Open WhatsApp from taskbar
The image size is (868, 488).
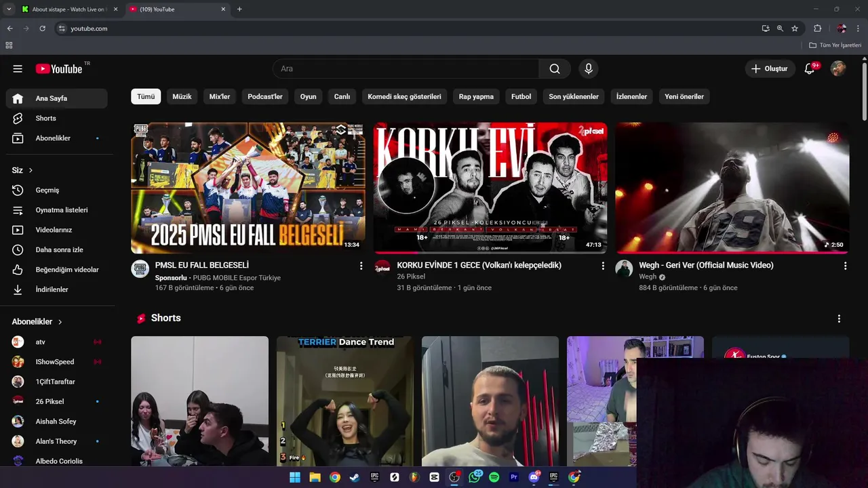[474, 477]
